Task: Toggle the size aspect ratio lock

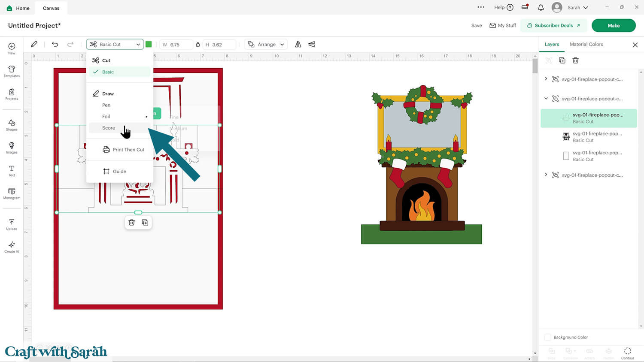Action: [x=197, y=45]
